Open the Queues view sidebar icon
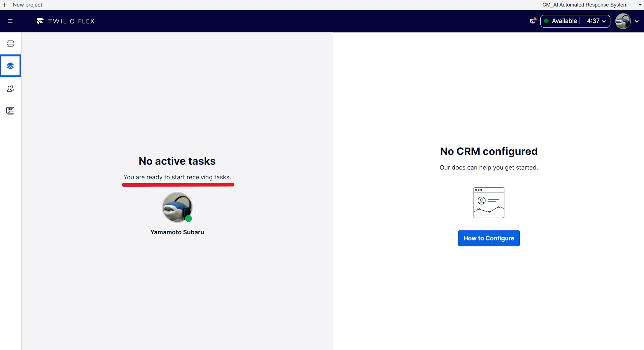 [x=10, y=44]
